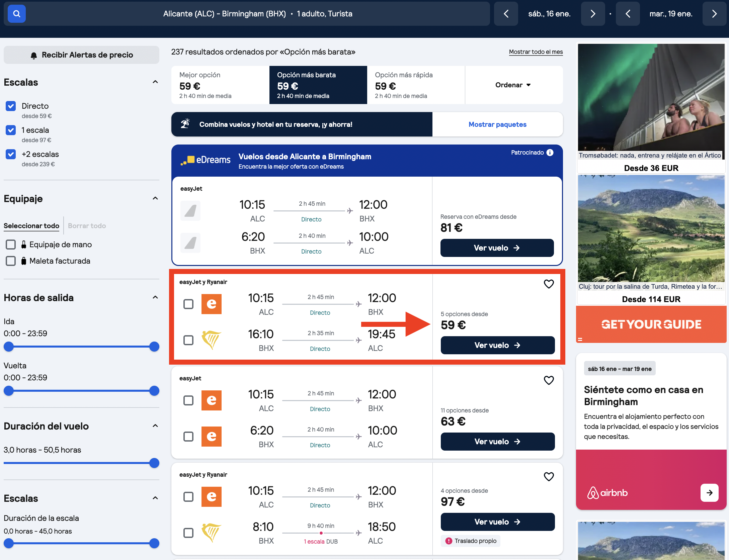Click Ver vuelo for the 81 € eDreams offer
The image size is (729, 560).
(497, 248)
